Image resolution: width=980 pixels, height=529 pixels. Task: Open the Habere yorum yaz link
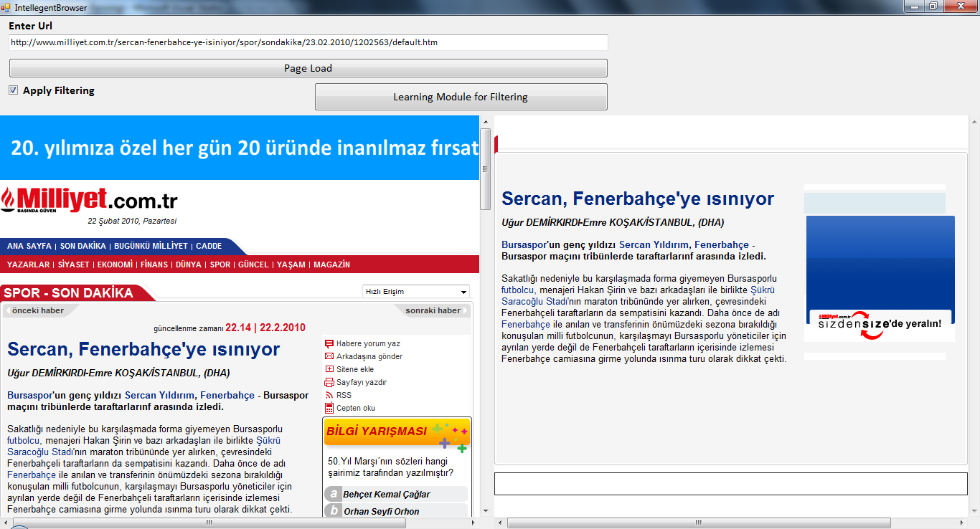click(368, 343)
